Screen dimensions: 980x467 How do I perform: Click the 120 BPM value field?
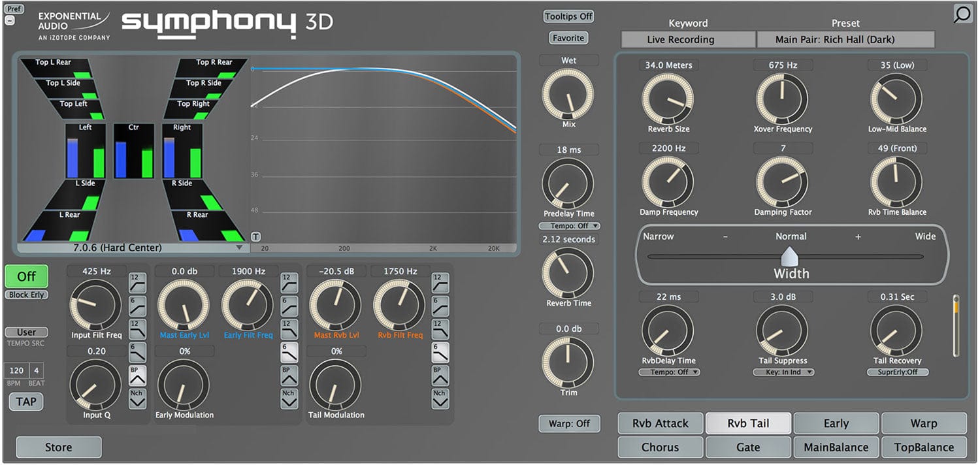pos(16,370)
